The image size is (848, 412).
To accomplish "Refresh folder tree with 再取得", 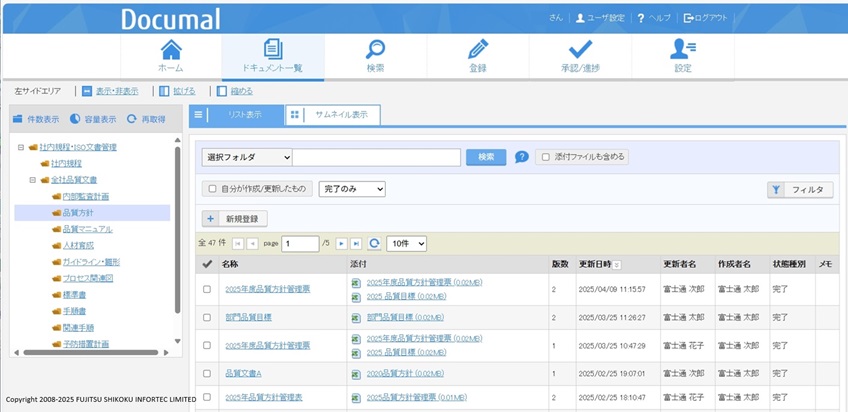I will (x=146, y=119).
